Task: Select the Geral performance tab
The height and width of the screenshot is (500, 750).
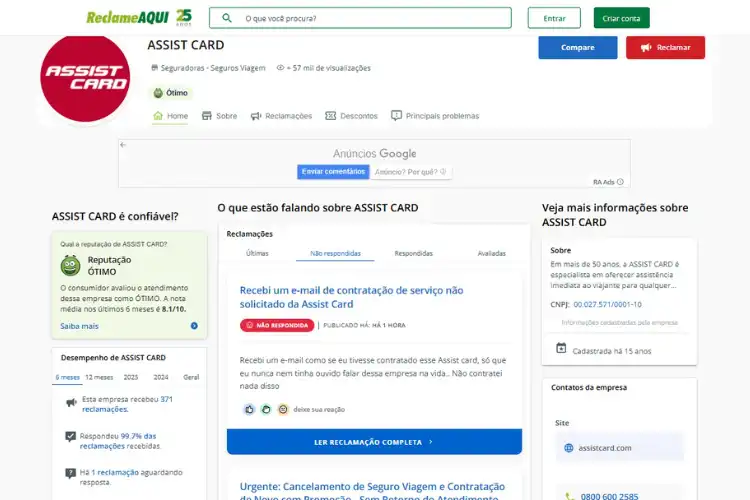Action: point(191,377)
